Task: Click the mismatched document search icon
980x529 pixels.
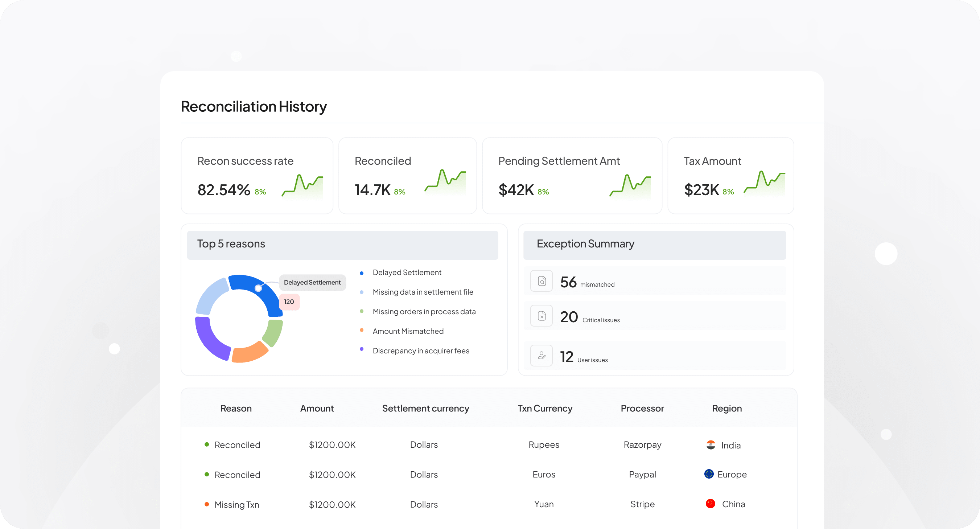Action: [x=542, y=281]
